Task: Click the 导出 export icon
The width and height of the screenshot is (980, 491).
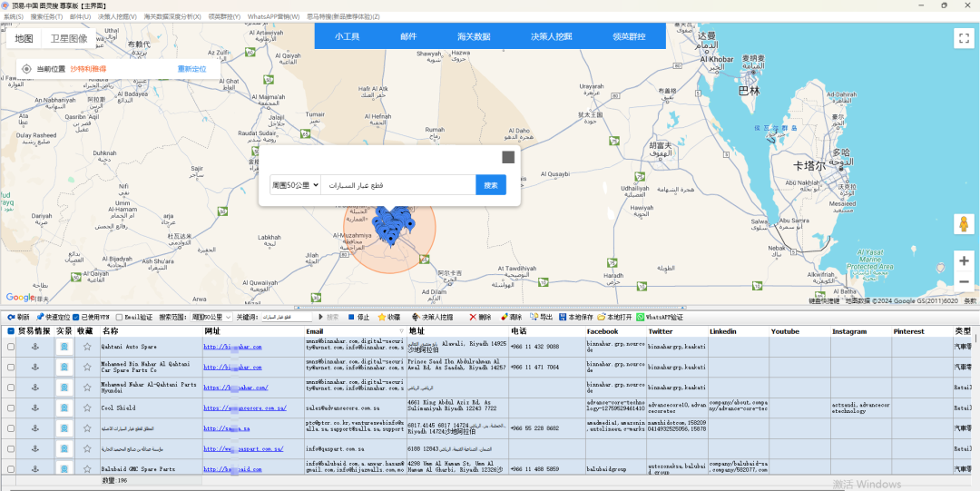Action: 534,317
